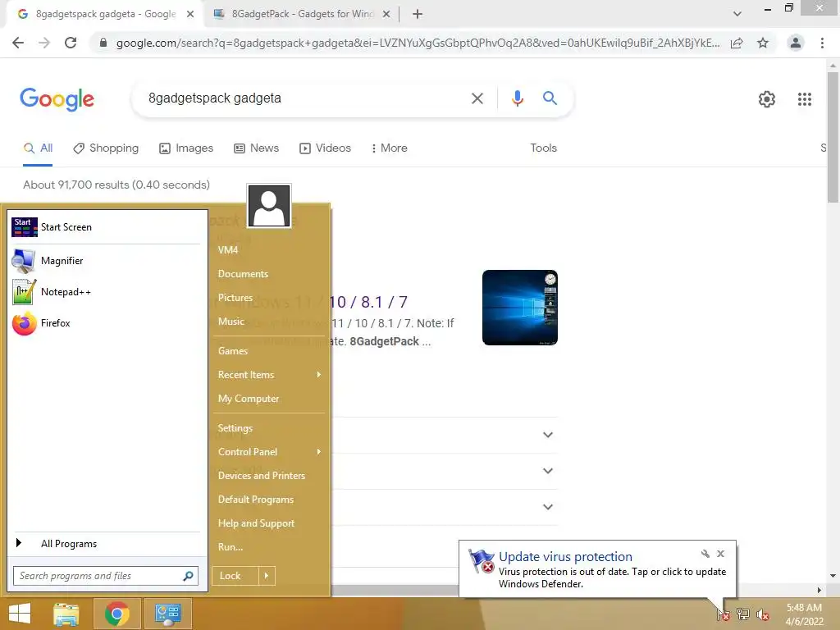
Task: Bookmark this page with the star icon
Action: click(763, 43)
